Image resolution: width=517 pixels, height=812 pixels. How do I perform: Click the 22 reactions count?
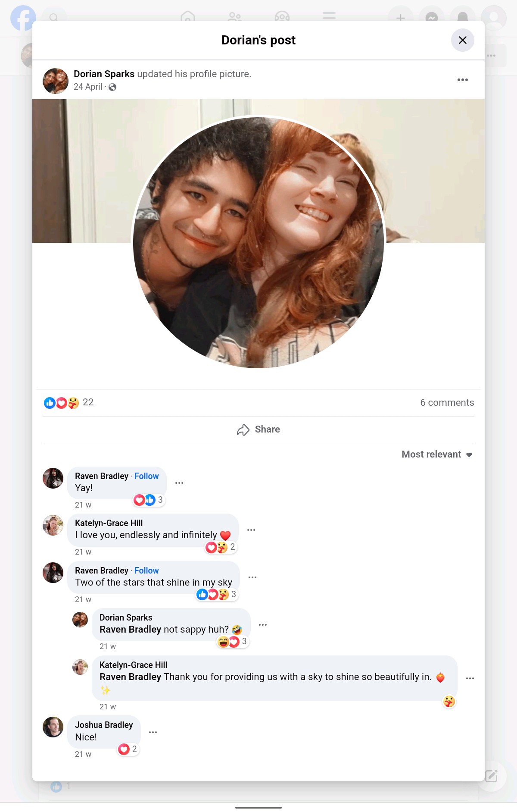coord(88,402)
